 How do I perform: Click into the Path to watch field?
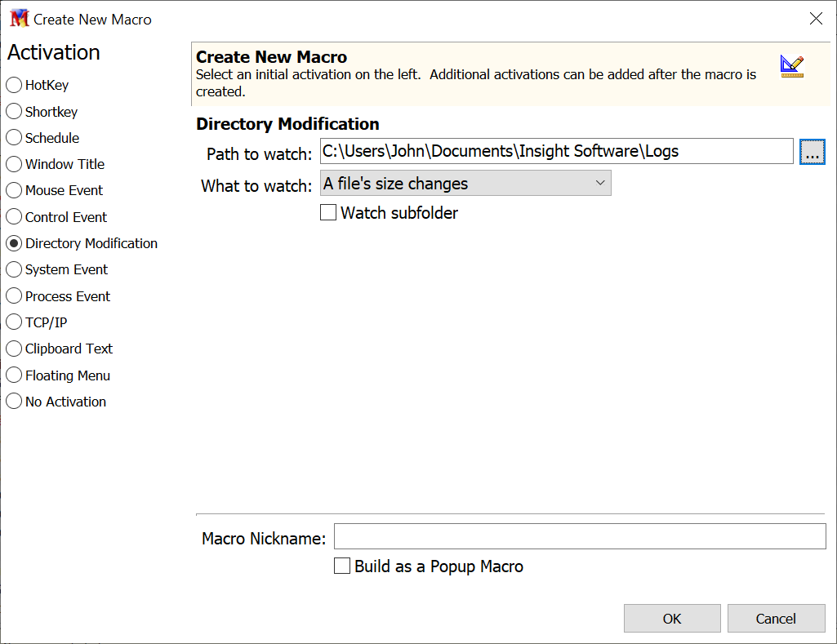[555, 152]
